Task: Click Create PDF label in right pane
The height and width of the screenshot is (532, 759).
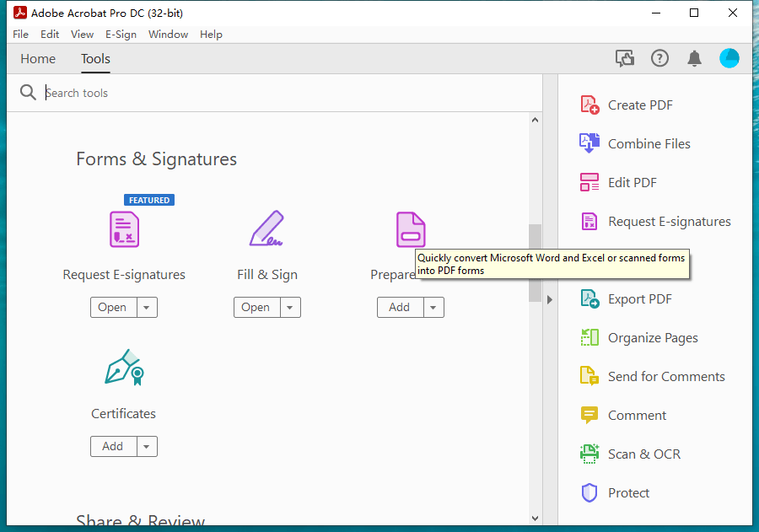Action: click(640, 105)
